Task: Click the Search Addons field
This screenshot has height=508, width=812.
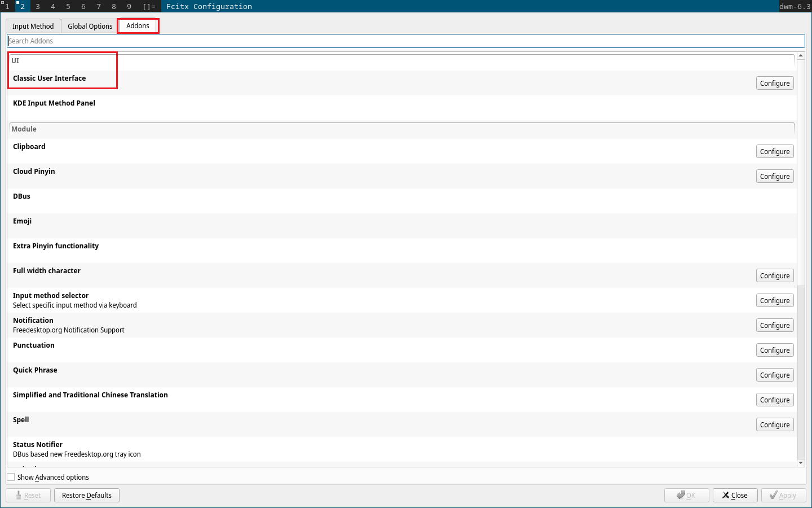Action: click(405, 41)
